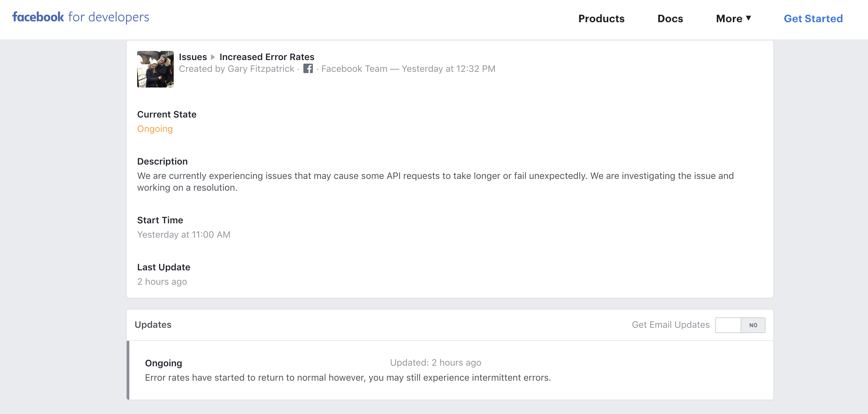Screen dimensions: 868x414
Task: Click the 2 hours ago last update value
Action: pos(162,282)
